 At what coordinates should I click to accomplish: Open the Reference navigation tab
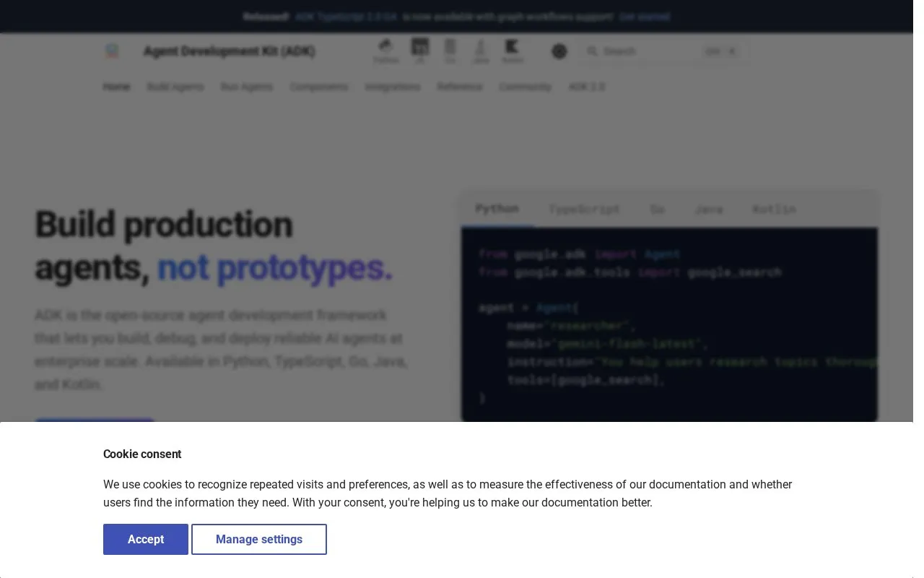tap(460, 87)
